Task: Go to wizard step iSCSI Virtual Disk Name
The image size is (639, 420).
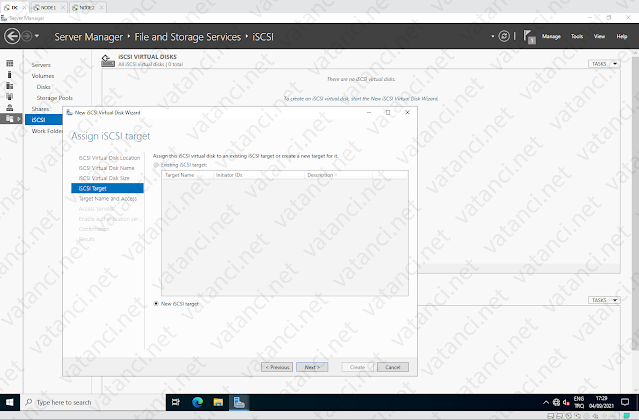Action: (x=106, y=168)
